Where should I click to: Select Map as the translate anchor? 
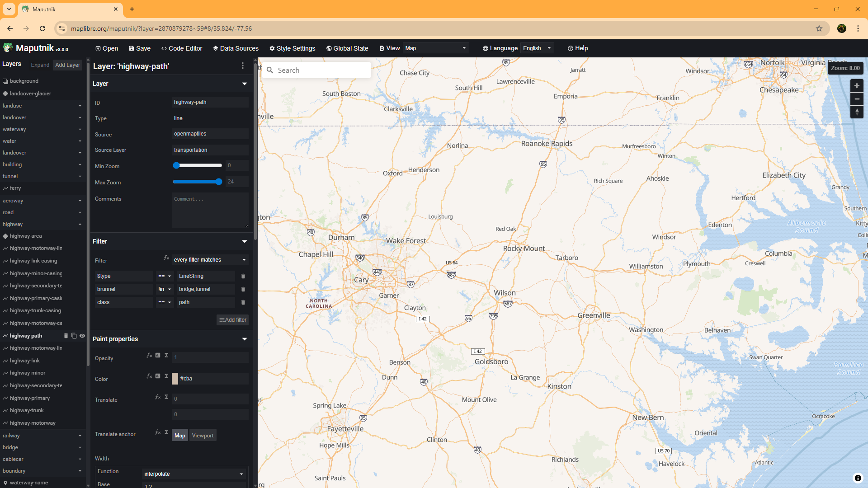(x=179, y=435)
